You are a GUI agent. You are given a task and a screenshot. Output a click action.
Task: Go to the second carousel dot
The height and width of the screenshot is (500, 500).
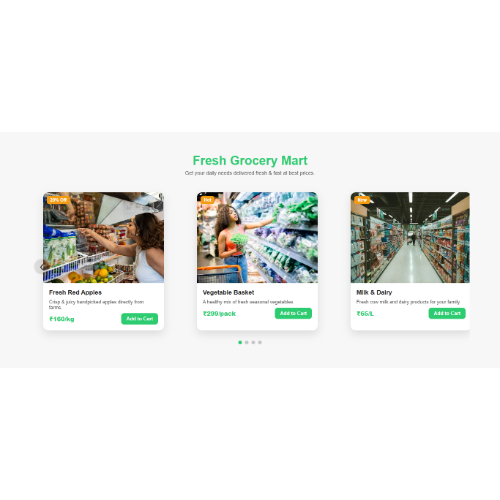247,342
